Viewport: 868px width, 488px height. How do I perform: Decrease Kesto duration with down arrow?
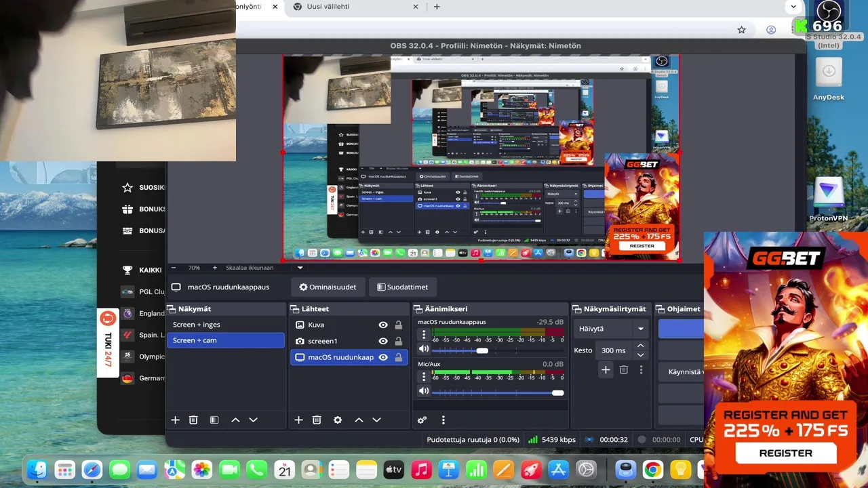pos(640,354)
